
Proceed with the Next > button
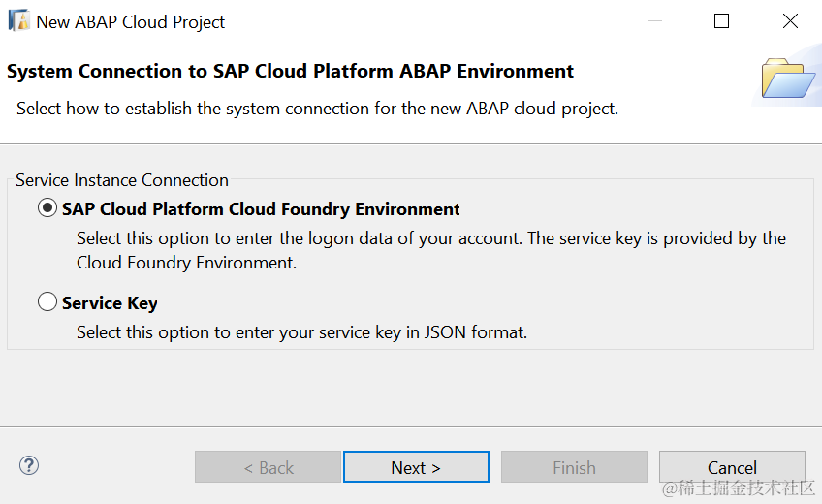click(416, 467)
